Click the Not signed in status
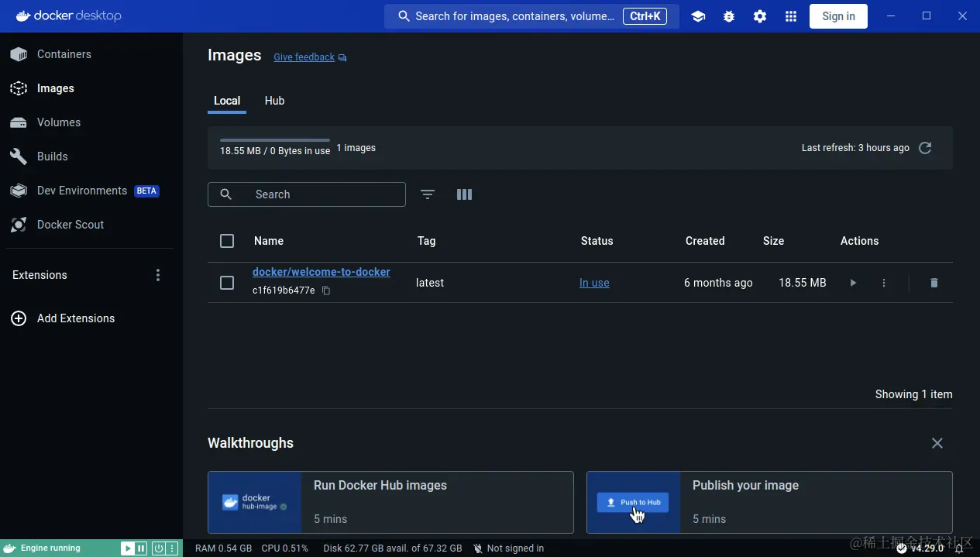980x557 pixels. [x=508, y=548]
